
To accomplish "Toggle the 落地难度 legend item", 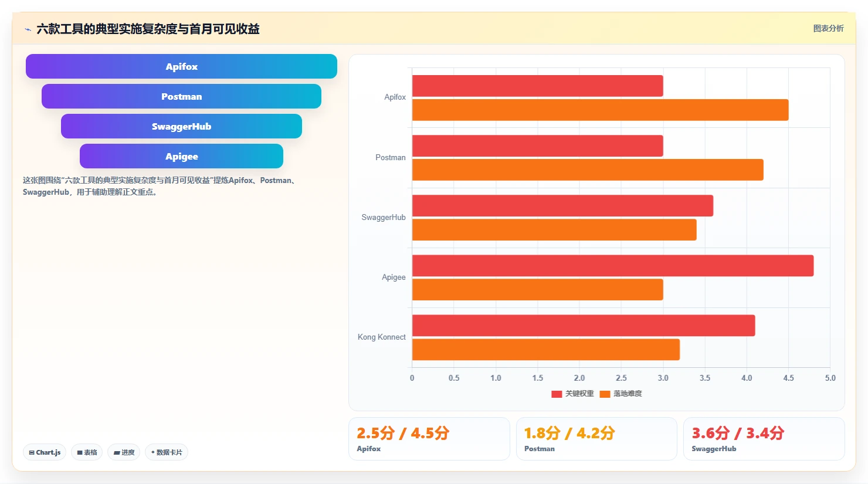I will click(x=621, y=394).
